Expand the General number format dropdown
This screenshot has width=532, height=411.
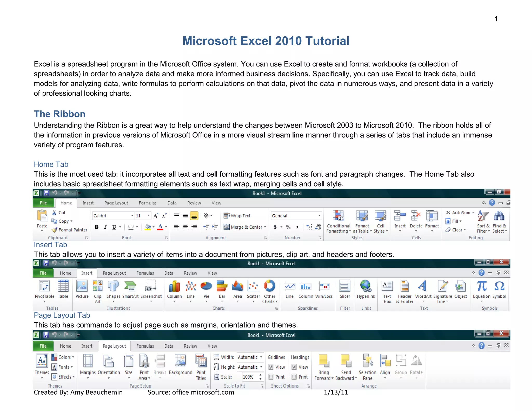pyautogui.click(x=319, y=216)
